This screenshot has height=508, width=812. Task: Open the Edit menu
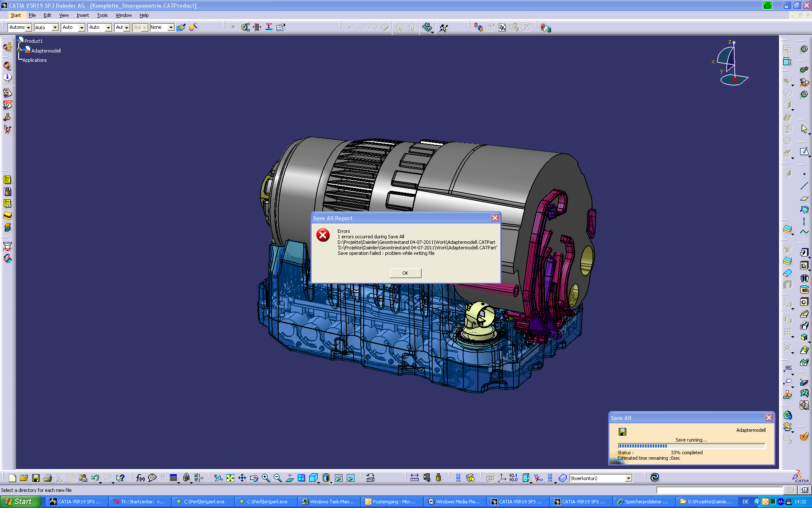(47, 15)
